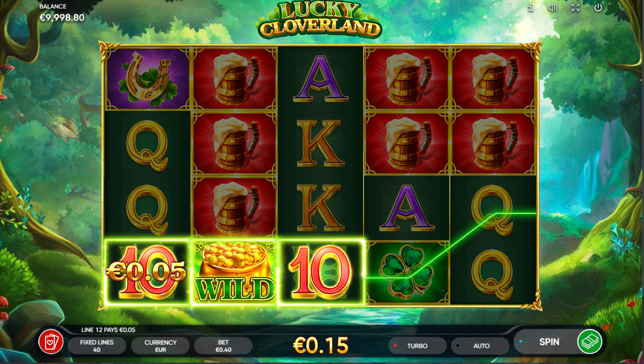The width and height of the screenshot is (644, 364).
Task: Enter fullscreen mode
Action: 575,8
